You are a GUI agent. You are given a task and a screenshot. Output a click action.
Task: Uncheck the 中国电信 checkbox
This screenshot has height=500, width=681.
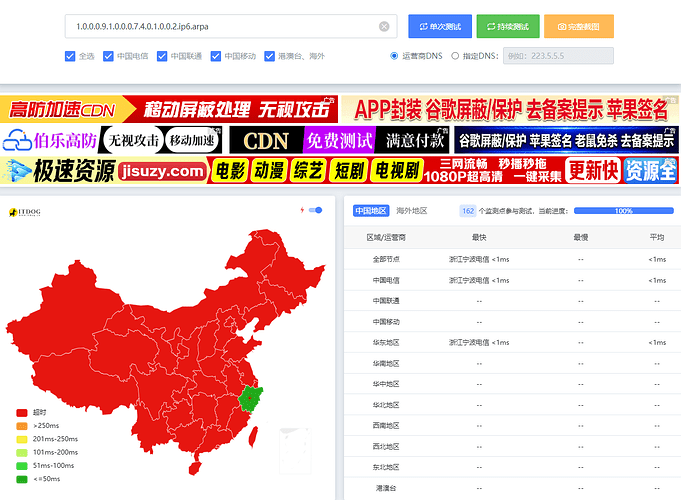108,56
